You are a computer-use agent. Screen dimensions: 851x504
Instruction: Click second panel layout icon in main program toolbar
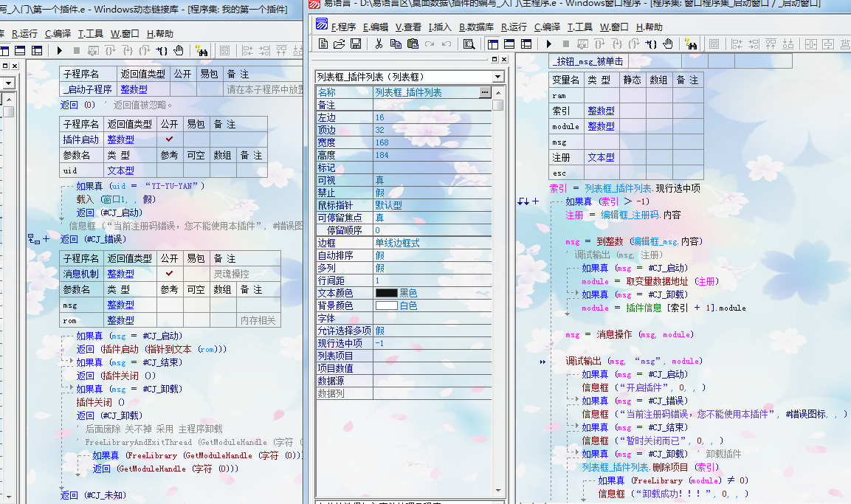coord(509,44)
